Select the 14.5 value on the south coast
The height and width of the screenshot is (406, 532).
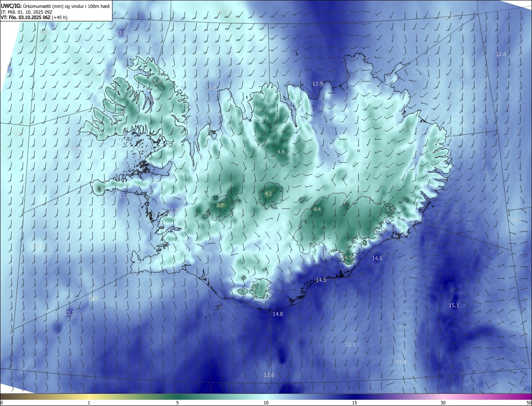pos(321,280)
